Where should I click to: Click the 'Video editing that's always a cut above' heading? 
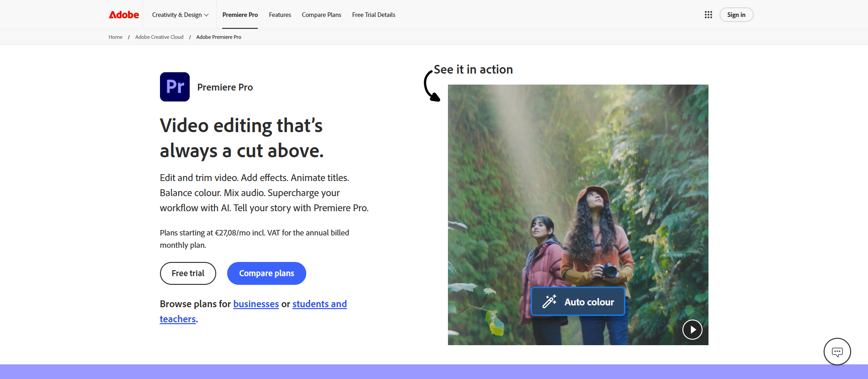(x=242, y=138)
